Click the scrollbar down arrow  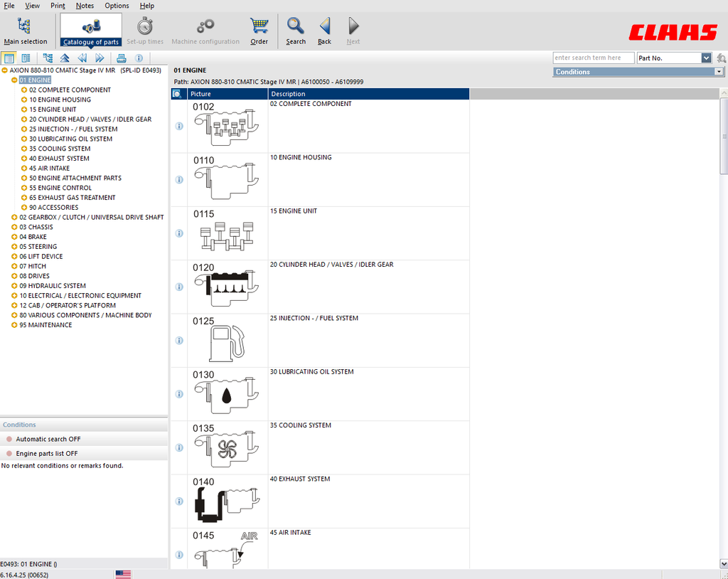pos(724,563)
